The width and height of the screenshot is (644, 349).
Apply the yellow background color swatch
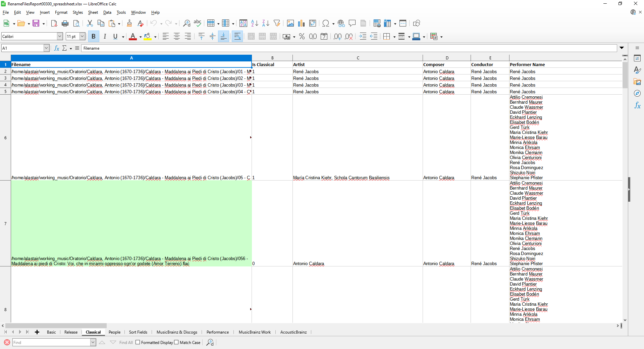pyautogui.click(x=147, y=37)
